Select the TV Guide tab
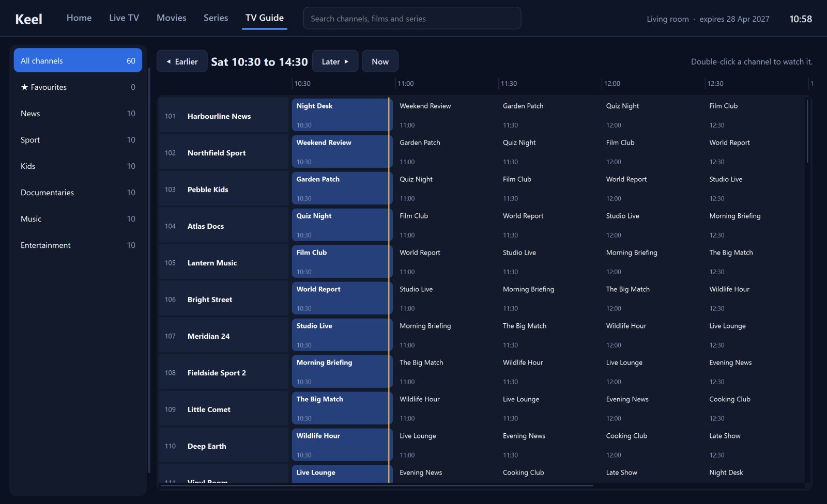 [265, 18]
